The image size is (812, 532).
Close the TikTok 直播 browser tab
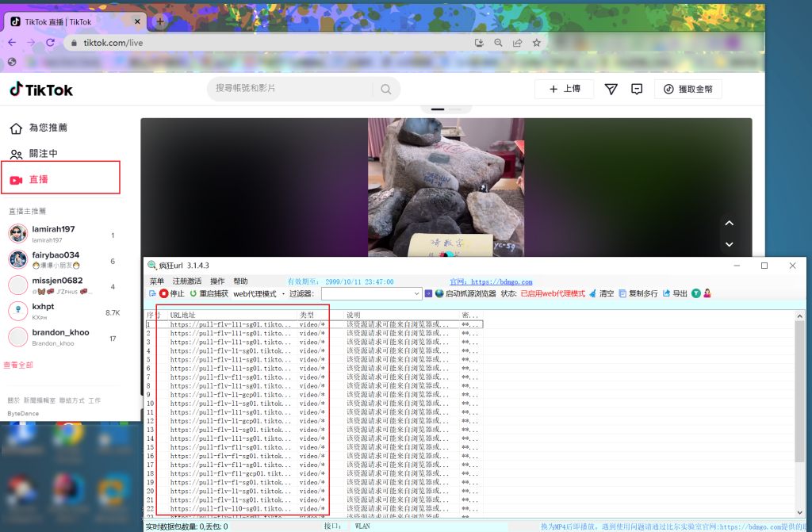[x=137, y=21]
